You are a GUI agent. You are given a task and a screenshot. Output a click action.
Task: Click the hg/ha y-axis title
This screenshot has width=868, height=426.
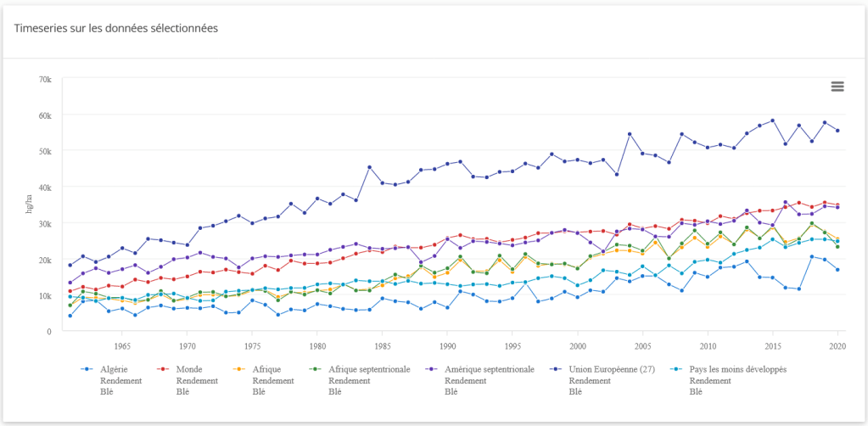(x=31, y=205)
